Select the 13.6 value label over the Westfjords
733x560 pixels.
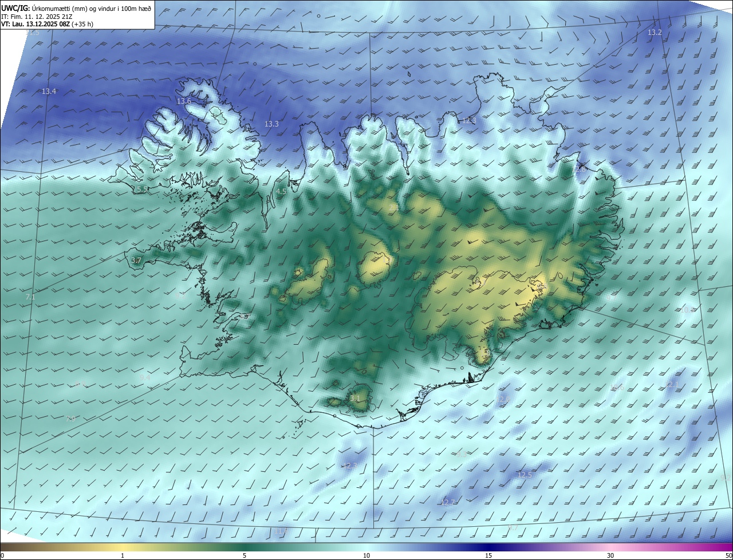(x=184, y=101)
